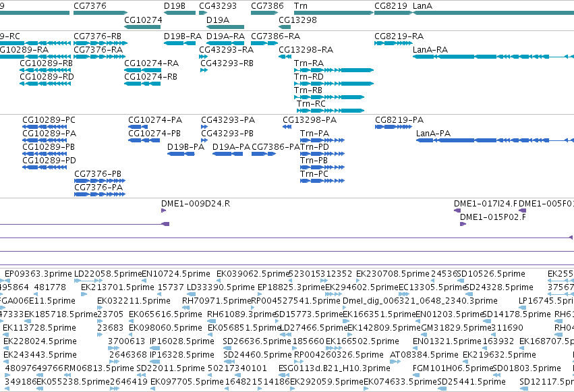The width and height of the screenshot is (574, 392).
Task: Click protein D19A-PA
Action: pyautogui.click(x=231, y=147)
